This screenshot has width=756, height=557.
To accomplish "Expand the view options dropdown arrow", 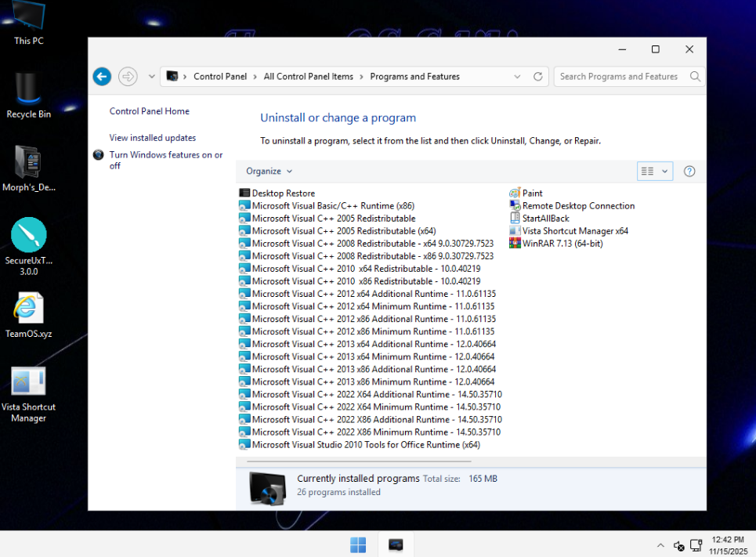I will (664, 172).
